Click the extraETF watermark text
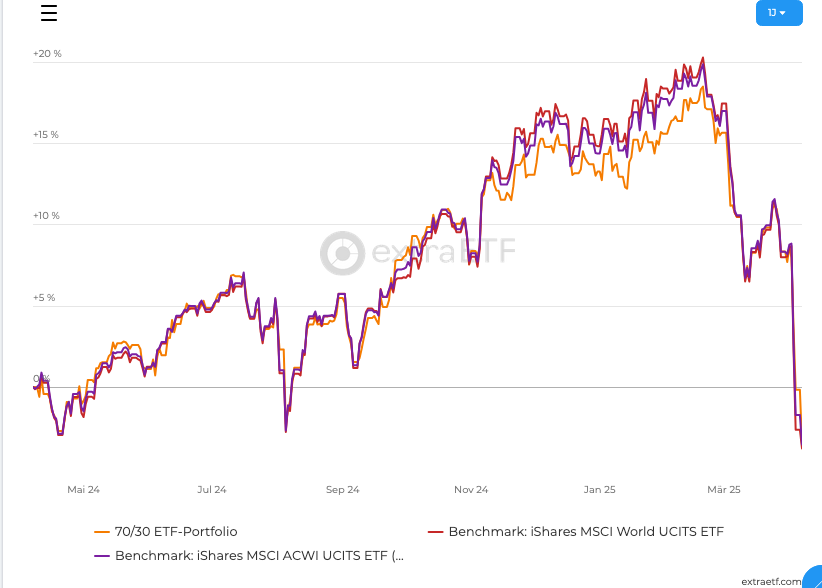 (x=443, y=253)
